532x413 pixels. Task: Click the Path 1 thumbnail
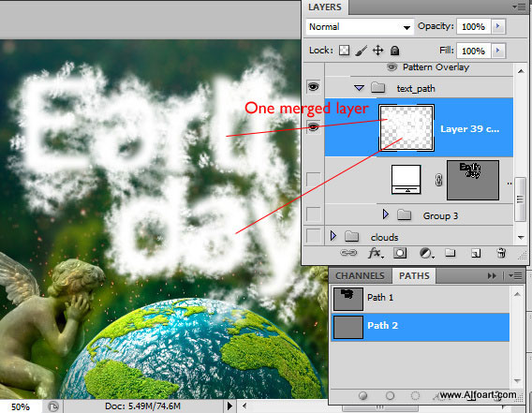tap(348, 299)
